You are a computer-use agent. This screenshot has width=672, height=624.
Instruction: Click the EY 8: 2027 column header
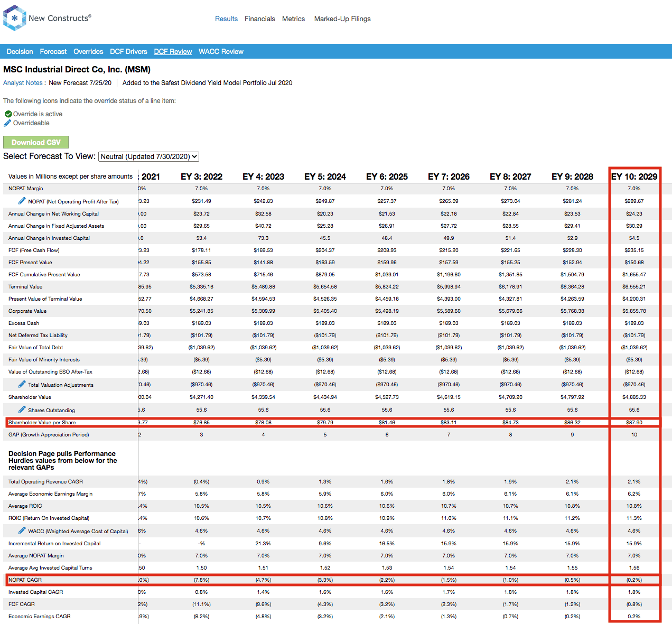510,176
